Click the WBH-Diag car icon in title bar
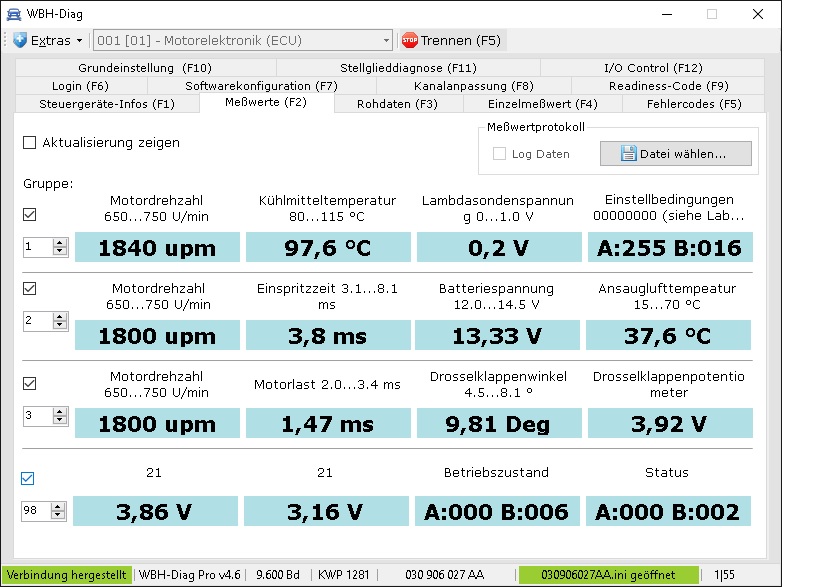 point(13,14)
